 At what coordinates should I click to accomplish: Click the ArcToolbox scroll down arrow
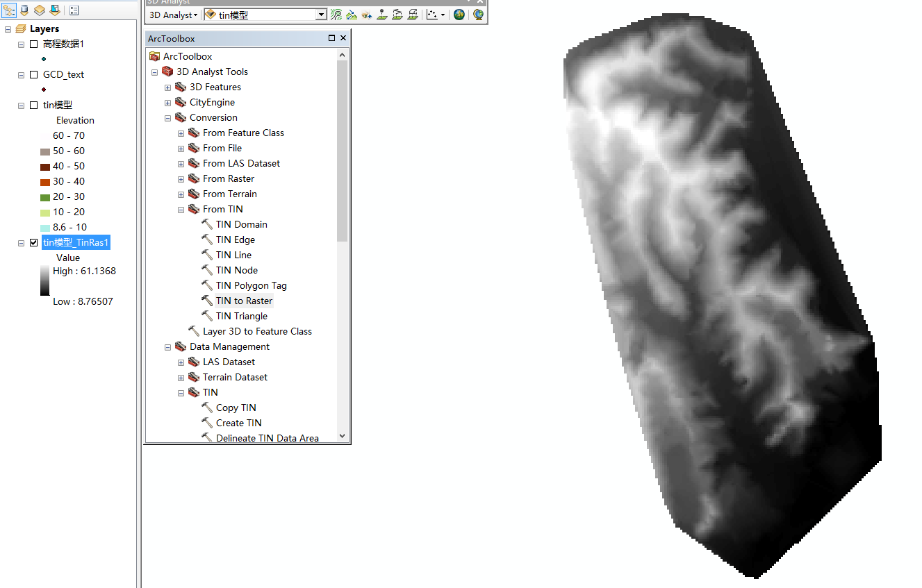tap(342, 436)
